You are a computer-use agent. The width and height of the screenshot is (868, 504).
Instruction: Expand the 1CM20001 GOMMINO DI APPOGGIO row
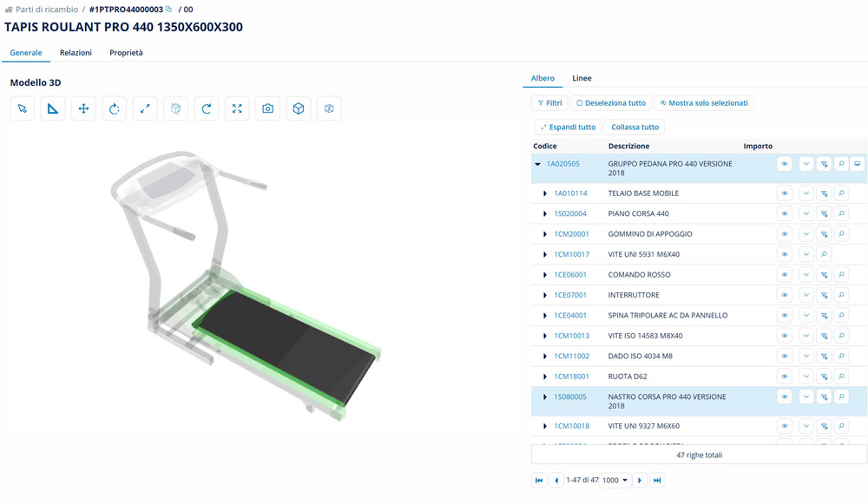click(545, 234)
